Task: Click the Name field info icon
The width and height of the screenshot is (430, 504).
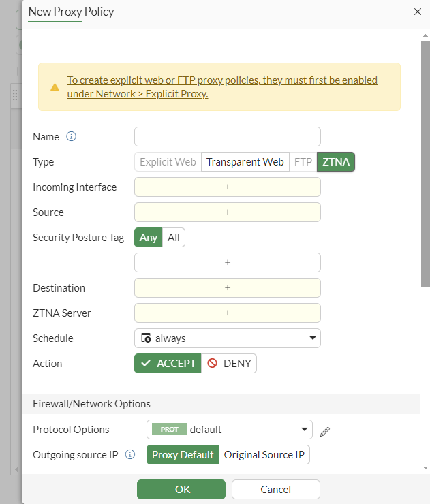Action: (x=72, y=137)
